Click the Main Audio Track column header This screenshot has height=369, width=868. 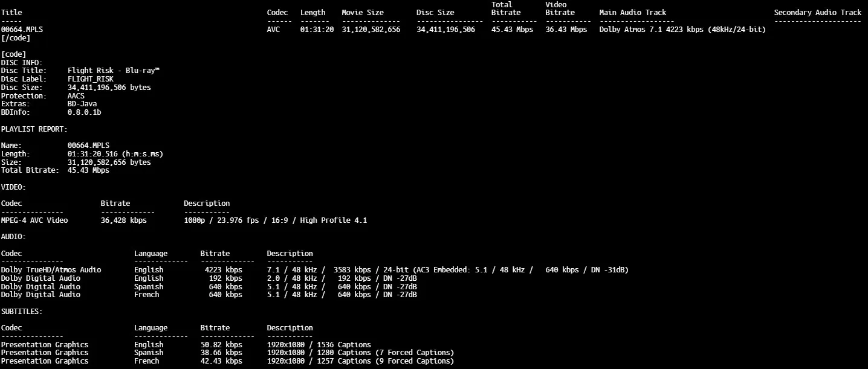(x=632, y=13)
